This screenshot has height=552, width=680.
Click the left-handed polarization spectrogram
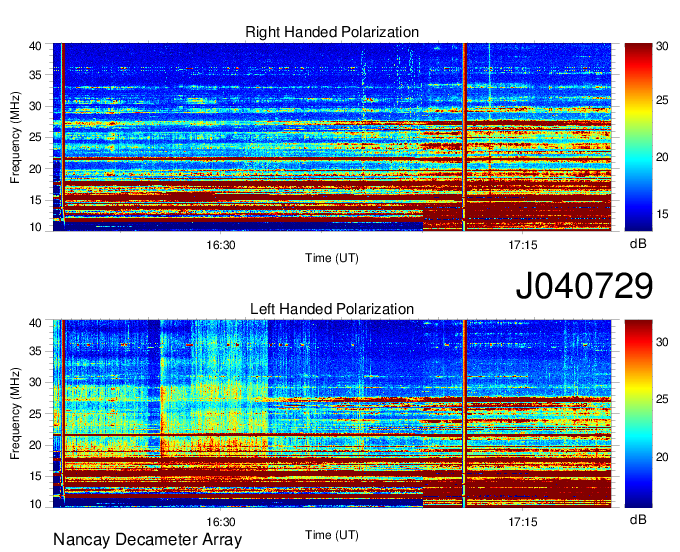[332, 414]
